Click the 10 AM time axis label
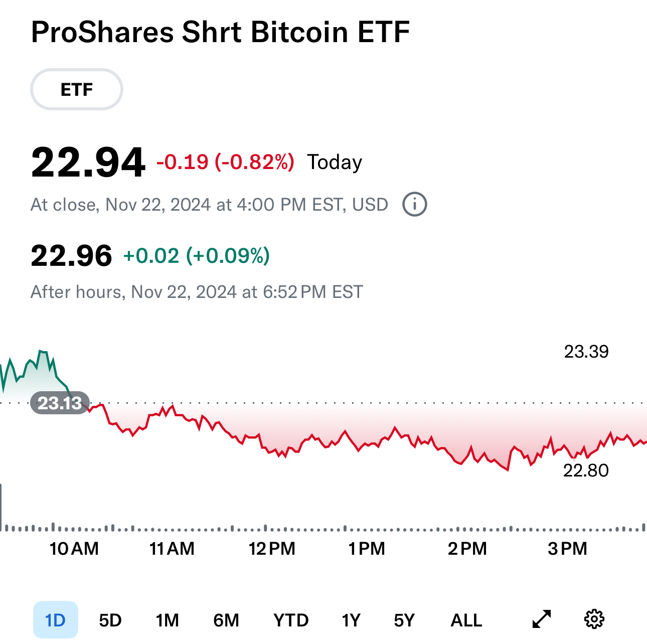 pyautogui.click(x=74, y=549)
